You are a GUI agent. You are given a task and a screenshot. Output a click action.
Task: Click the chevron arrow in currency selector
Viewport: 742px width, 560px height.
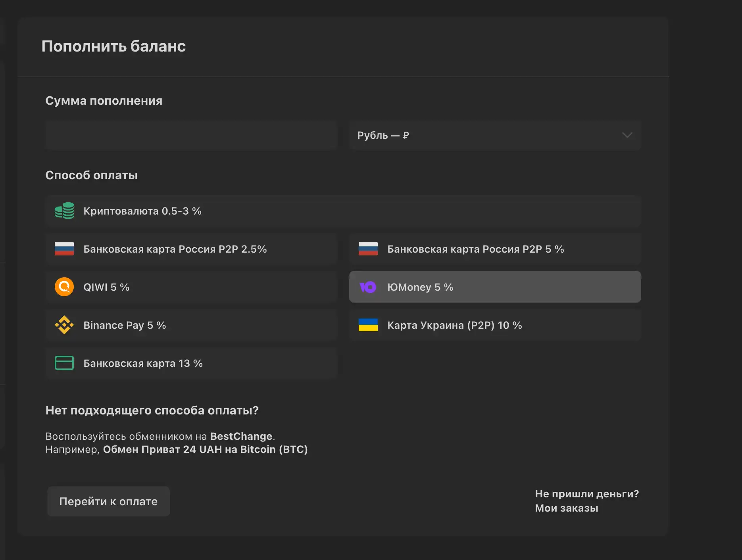[x=627, y=135]
